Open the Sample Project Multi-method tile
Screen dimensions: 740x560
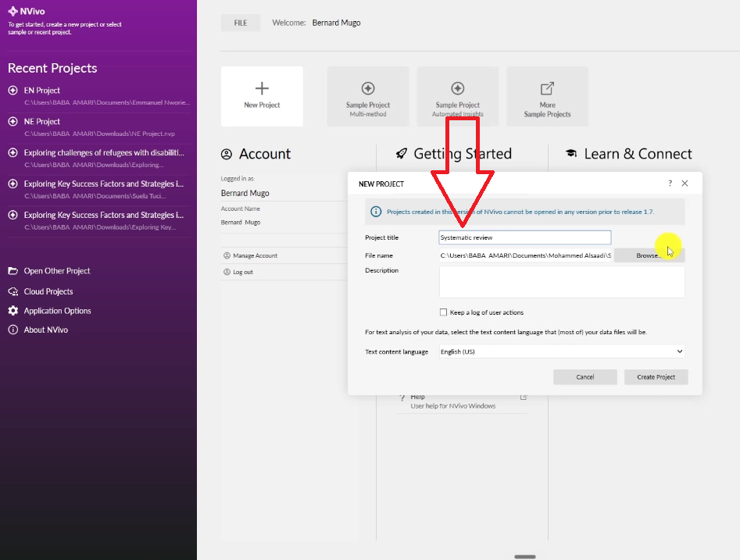[x=367, y=96]
